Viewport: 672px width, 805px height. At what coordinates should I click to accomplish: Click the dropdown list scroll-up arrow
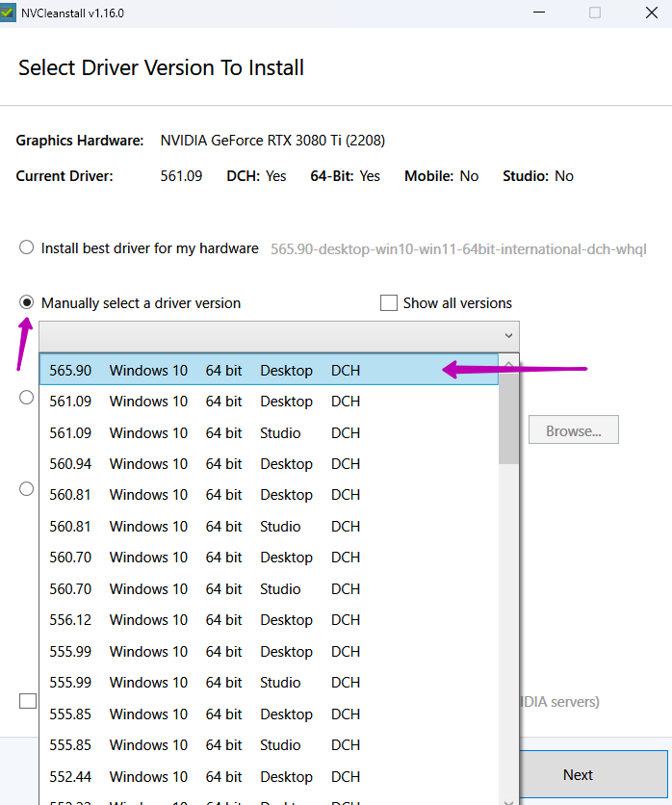[x=508, y=363]
